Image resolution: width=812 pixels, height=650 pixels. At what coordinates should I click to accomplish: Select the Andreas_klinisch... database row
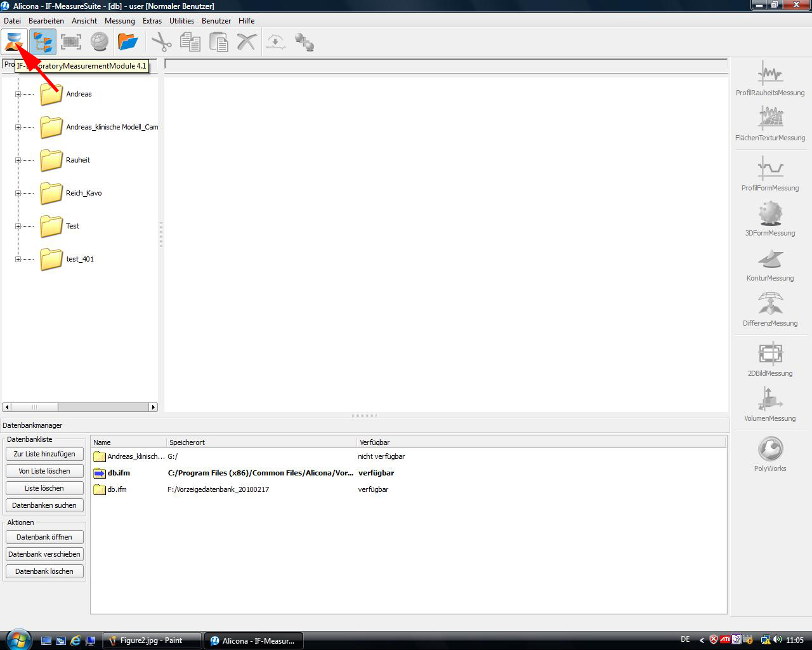[x=409, y=456]
